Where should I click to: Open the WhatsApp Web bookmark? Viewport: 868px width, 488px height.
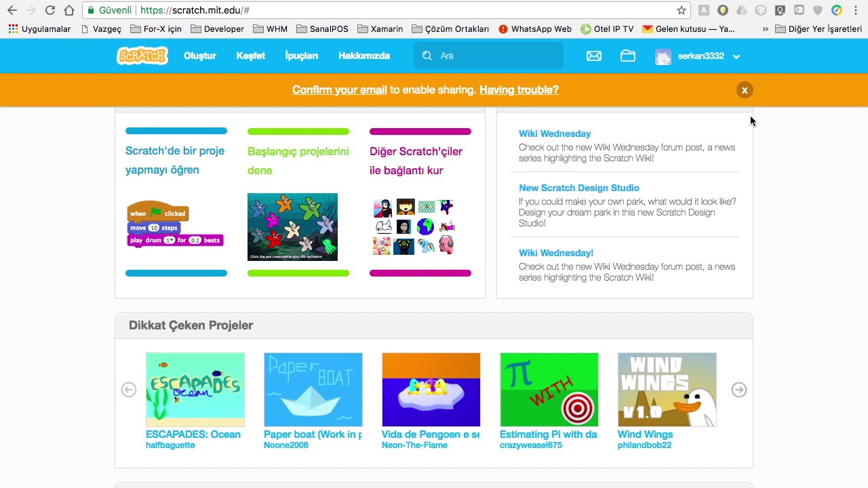pyautogui.click(x=535, y=29)
